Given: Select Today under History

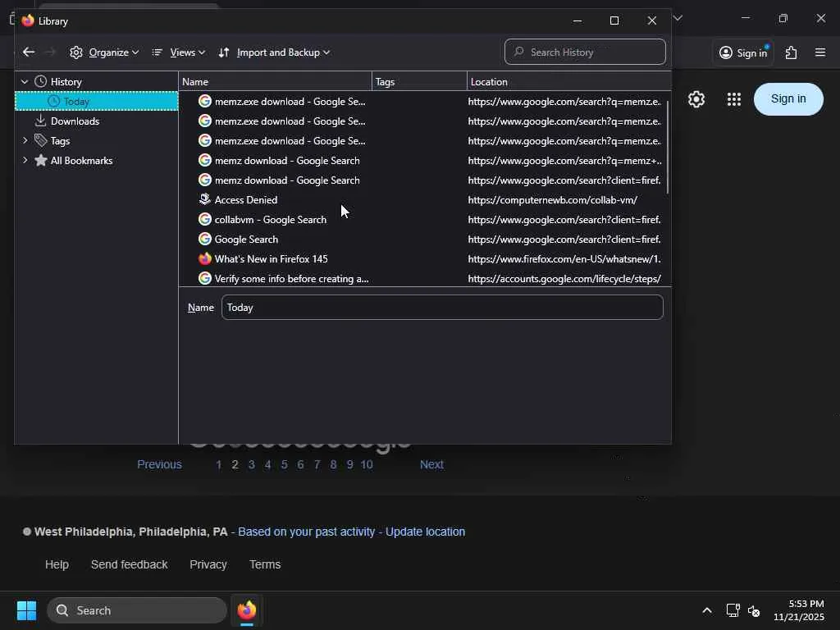Looking at the screenshot, I should click(97, 101).
